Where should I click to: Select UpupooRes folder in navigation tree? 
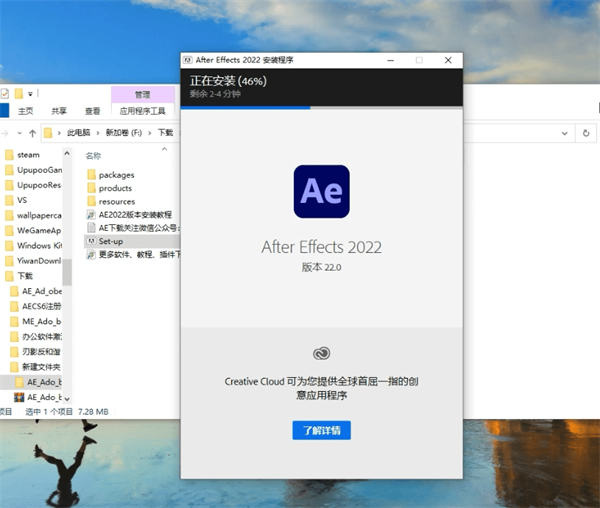coord(34,185)
